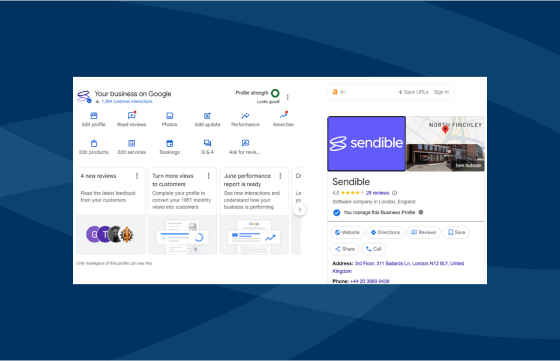560x361 pixels.
Task: Click the Directions button
Action: (385, 232)
